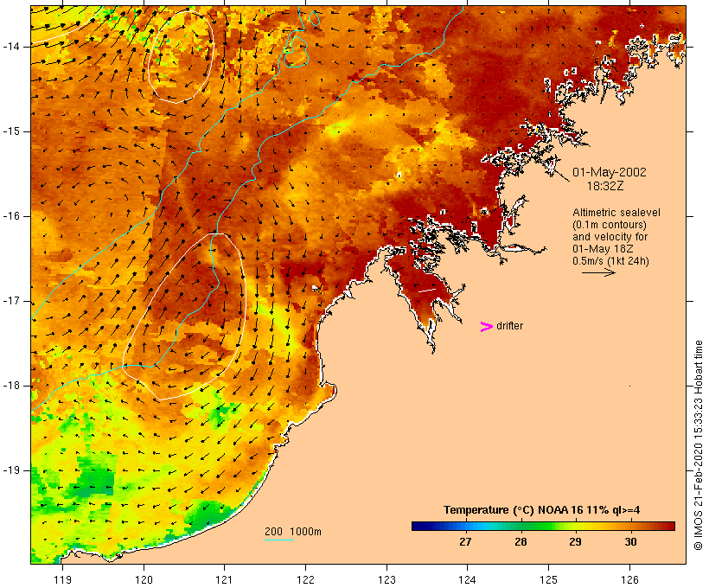The height and width of the screenshot is (588, 709).
Task: Click the 125 longitude axis label
Action: (549, 579)
